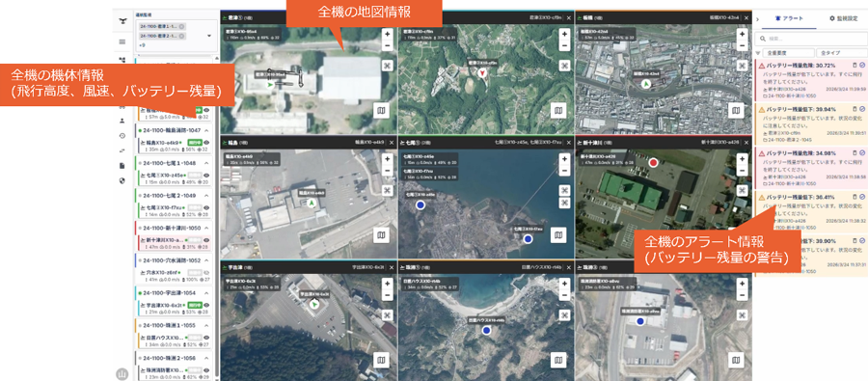Click the alert search input field
Screen dimensions: 868x381
(809, 39)
